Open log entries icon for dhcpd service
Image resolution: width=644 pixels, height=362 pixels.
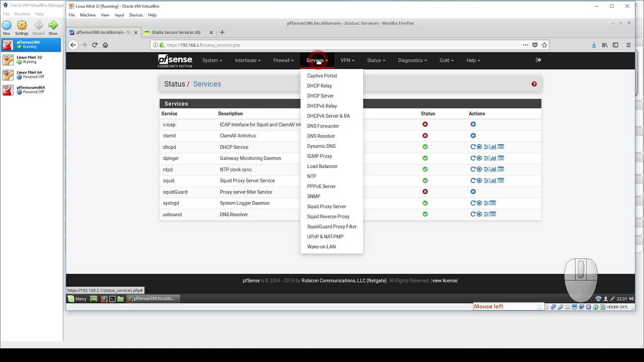(x=501, y=147)
